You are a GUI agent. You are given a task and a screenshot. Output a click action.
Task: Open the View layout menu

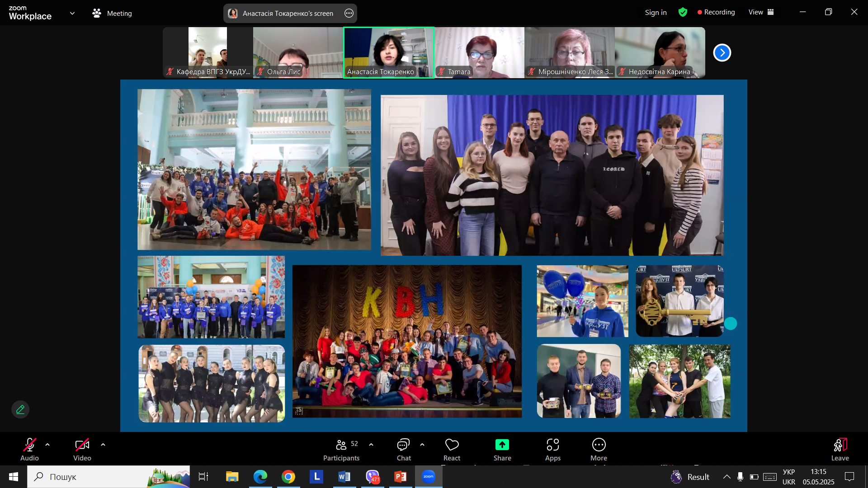[x=761, y=12]
